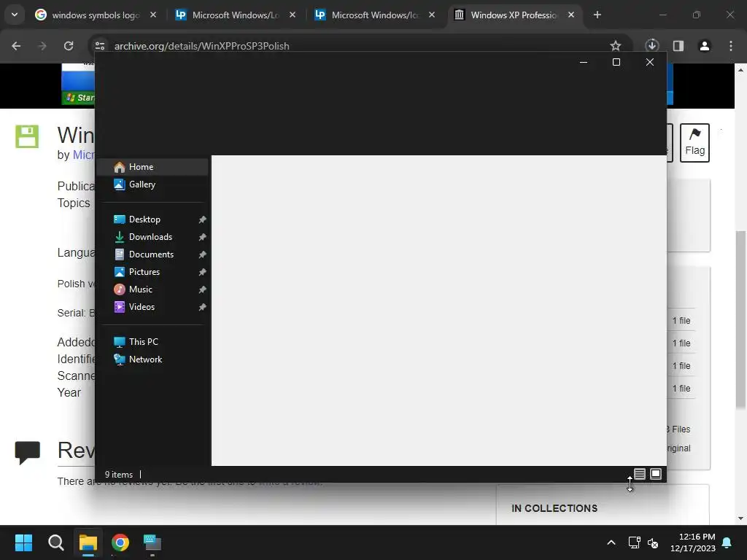The width and height of the screenshot is (747, 560).
Task: Reload the archive.org page
Action: 69,46
